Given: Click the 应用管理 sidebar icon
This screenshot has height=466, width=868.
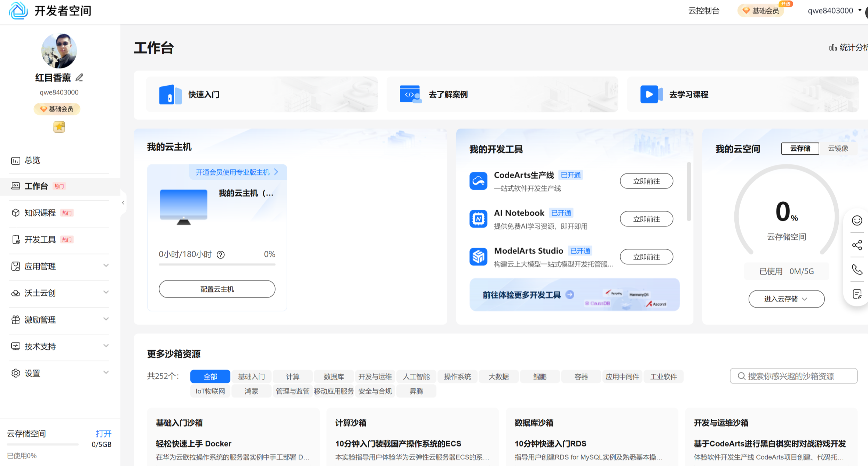Looking at the screenshot, I should pyautogui.click(x=16, y=266).
